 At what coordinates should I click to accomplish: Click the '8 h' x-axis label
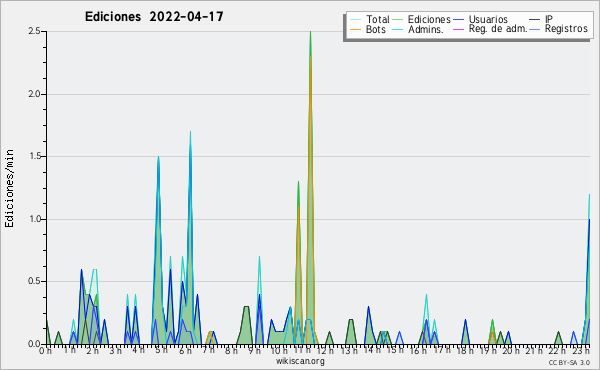[x=231, y=351]
